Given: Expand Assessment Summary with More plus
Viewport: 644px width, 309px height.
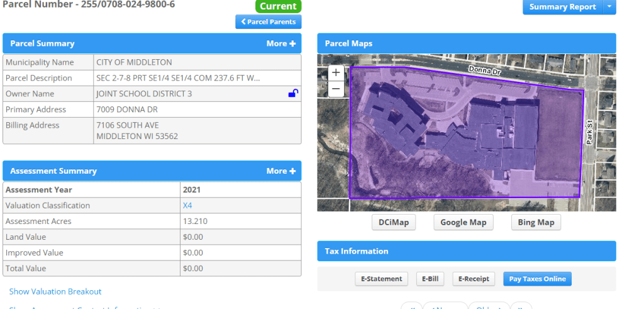Looking at the screenshot, I should tap(280, 171).
